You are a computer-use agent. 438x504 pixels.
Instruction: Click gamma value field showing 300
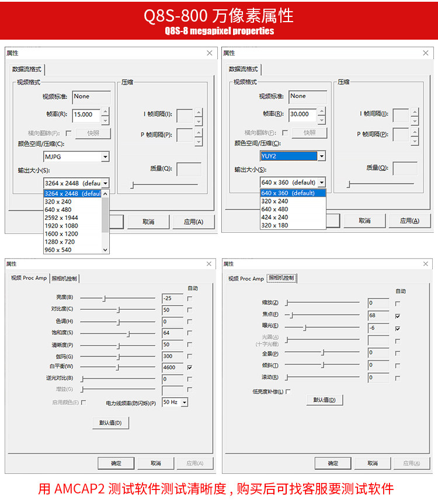pos(172,356)
